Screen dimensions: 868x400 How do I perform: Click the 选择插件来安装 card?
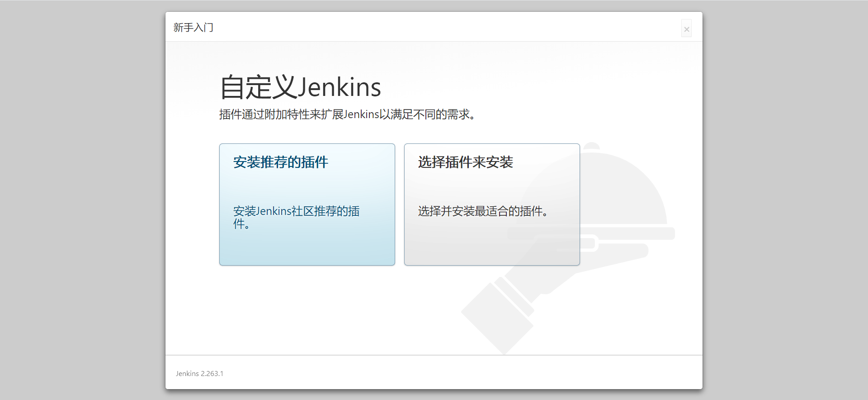tap(492, 205)
